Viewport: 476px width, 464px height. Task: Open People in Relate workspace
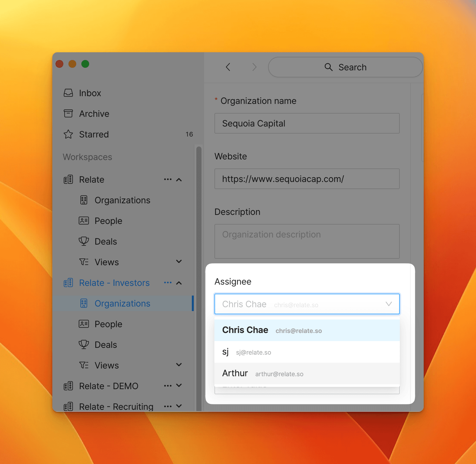pyautogui.click(x=109, y=221)
